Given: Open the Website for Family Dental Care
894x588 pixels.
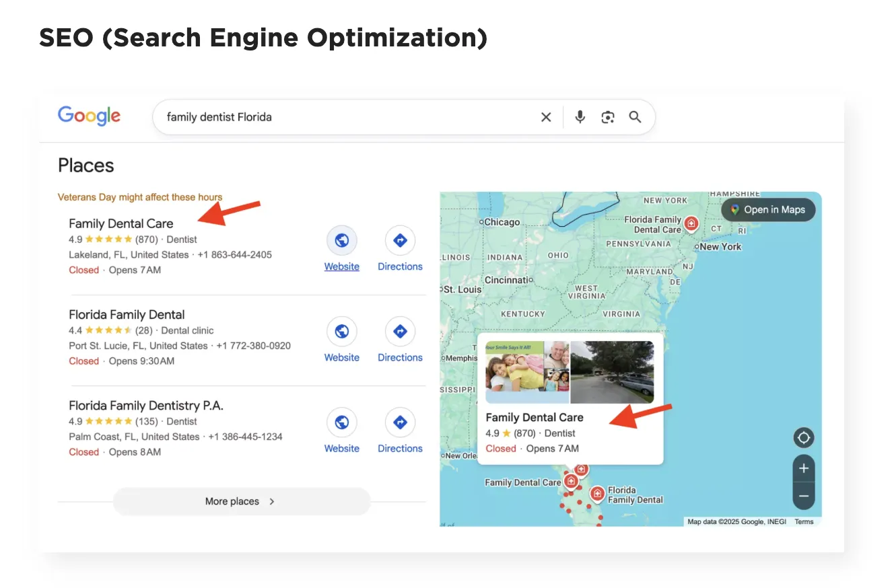Looking at the screenshot, I should click(341, 240).
